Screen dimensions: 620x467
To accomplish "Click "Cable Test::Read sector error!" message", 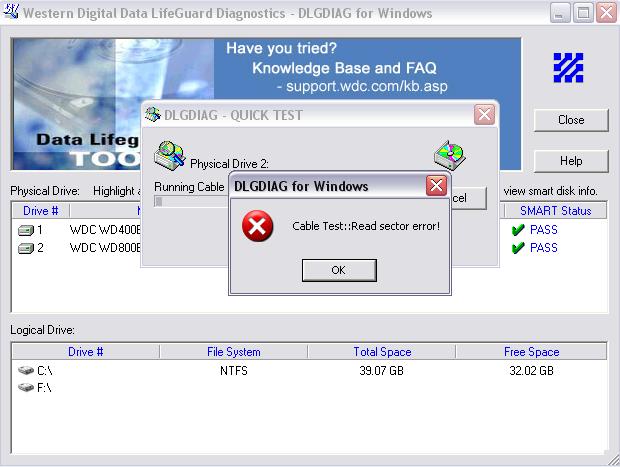I will [366, 226].
